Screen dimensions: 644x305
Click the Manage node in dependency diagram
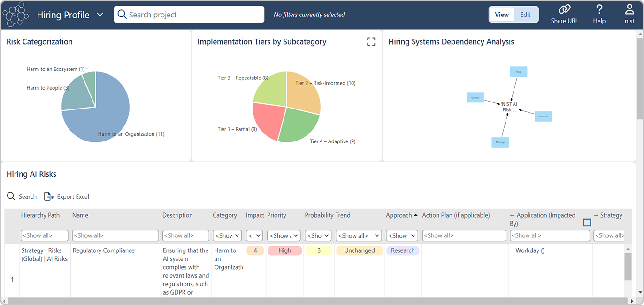click(500, 142)
